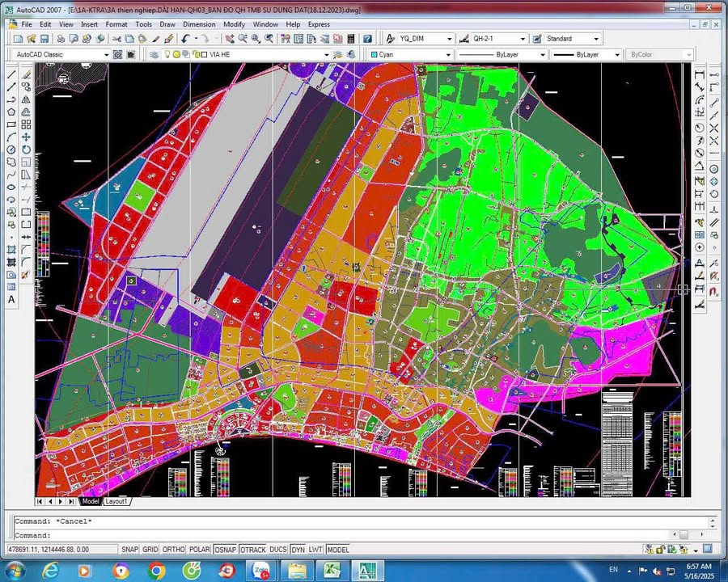The image size is (728, 582).
Task: Activate the Multiline Text tool
Action: click(x=11, y=300)
